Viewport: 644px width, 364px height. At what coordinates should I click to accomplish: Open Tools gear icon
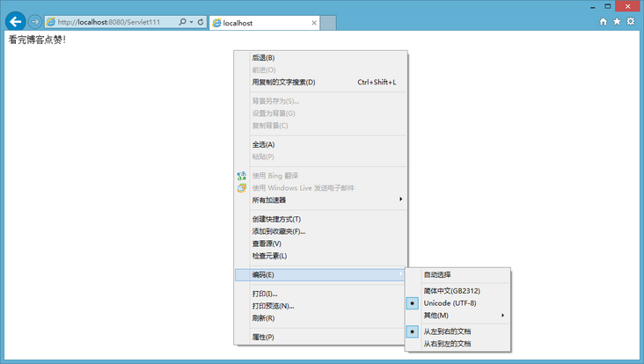pyautogui.click(x=631, y=21)
